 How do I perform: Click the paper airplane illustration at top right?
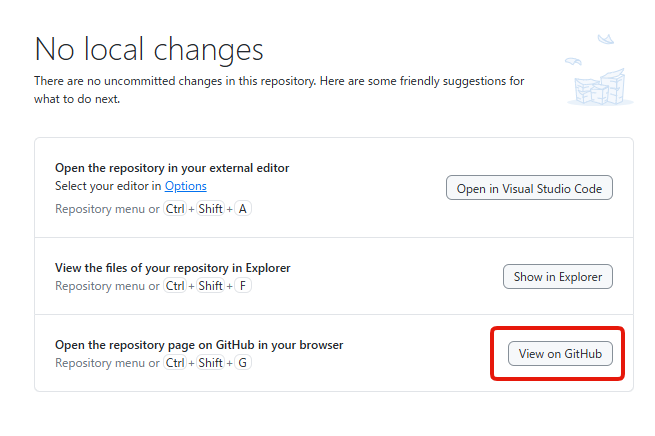pyautogui.click(x=605, y=39)
